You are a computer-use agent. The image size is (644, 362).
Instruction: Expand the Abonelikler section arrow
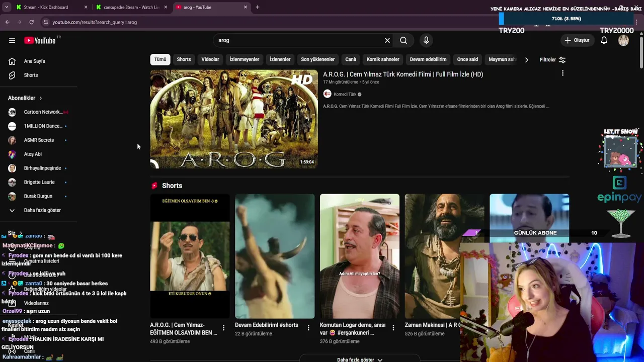click(41, 98)
